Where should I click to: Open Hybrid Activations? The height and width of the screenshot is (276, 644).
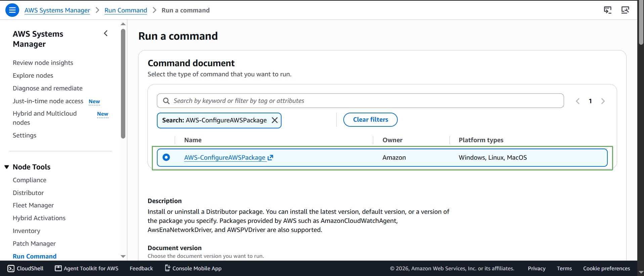(39, 218)
